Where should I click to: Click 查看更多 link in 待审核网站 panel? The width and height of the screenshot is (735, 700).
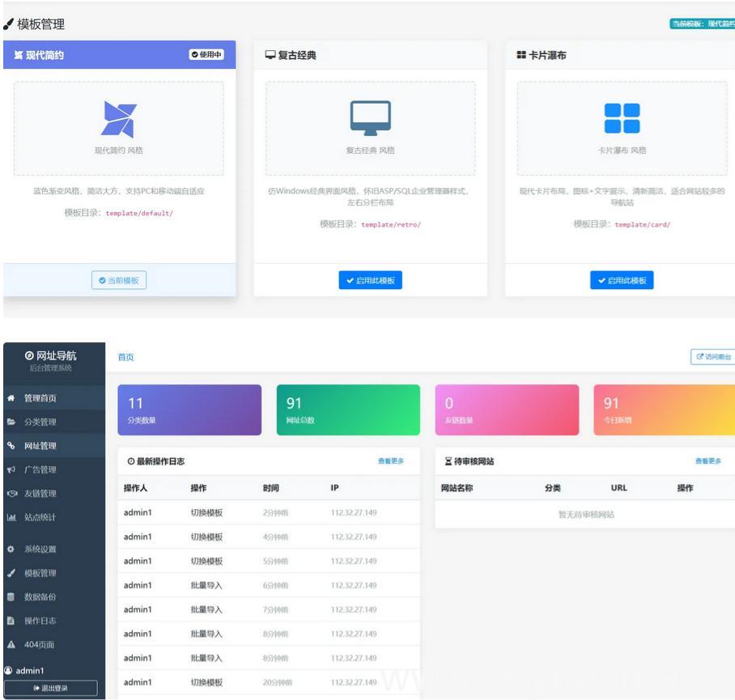coord(708,461)
